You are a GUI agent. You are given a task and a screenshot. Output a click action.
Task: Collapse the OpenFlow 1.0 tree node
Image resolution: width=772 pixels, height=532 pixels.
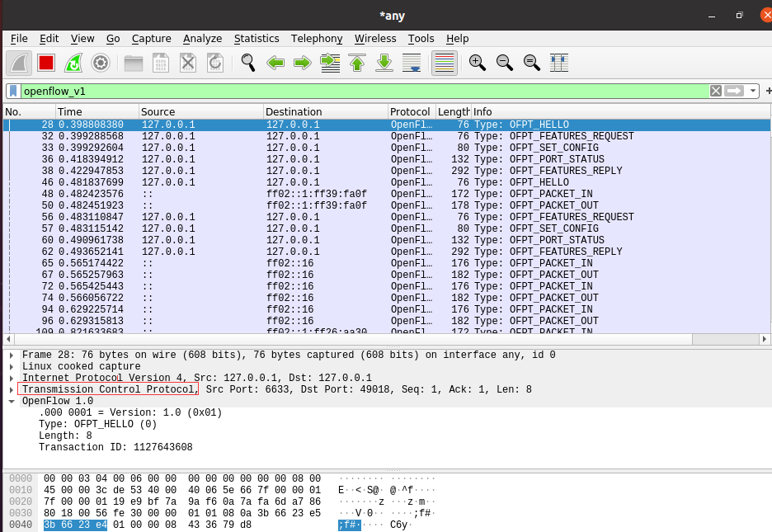tap(11, 401)
